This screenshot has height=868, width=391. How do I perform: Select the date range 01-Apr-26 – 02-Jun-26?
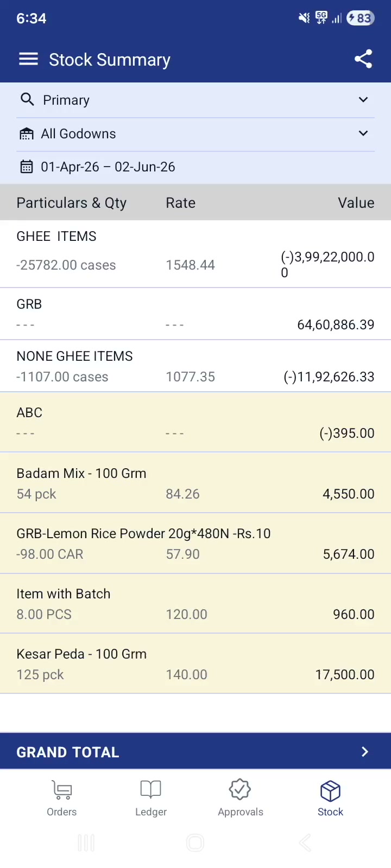[108, 167]
